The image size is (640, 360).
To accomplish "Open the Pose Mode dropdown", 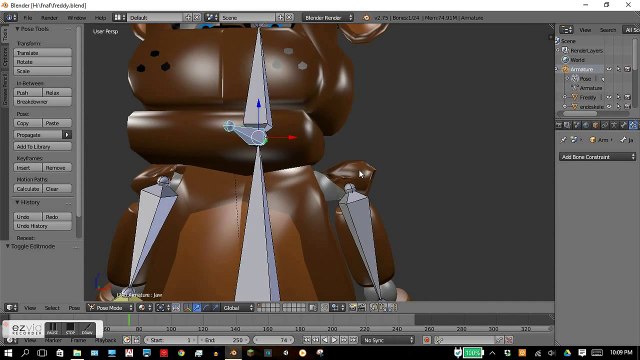I will pos(111,308).
